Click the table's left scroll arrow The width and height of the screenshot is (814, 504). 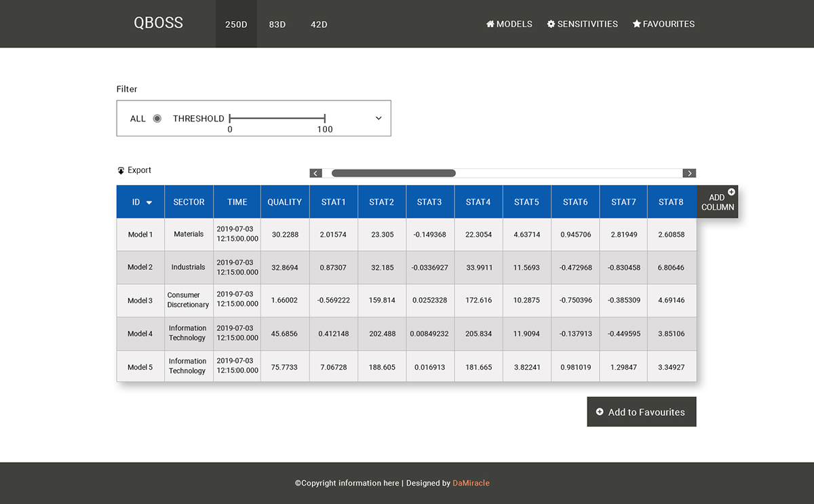click(x=316, y=173)
